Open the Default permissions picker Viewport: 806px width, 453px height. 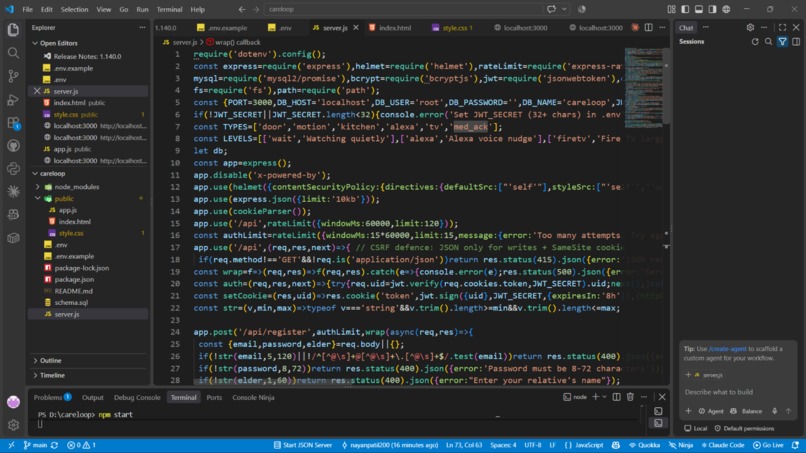(744, 428)
